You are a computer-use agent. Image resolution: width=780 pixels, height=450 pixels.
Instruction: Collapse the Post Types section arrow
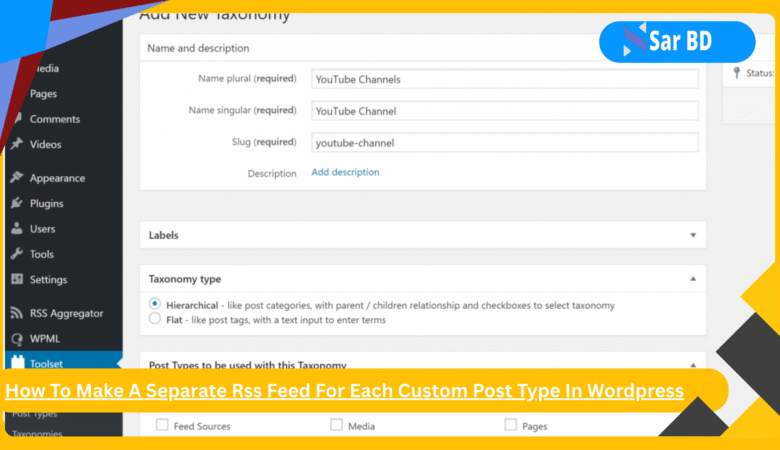[x=693, y=365]
